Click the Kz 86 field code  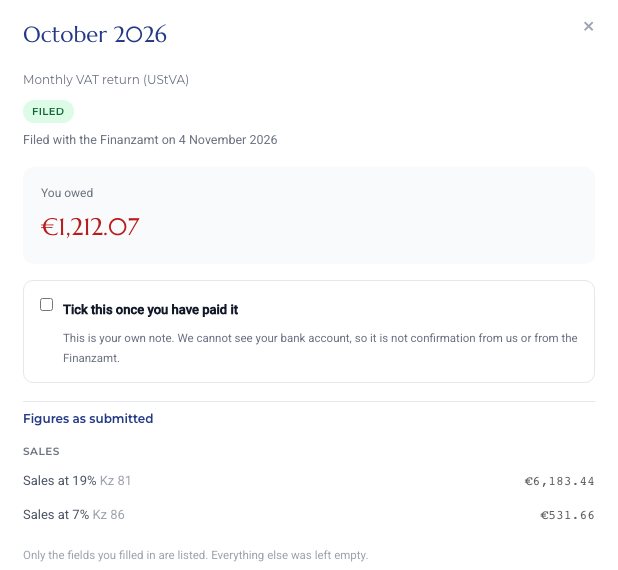tap(108, 515)
